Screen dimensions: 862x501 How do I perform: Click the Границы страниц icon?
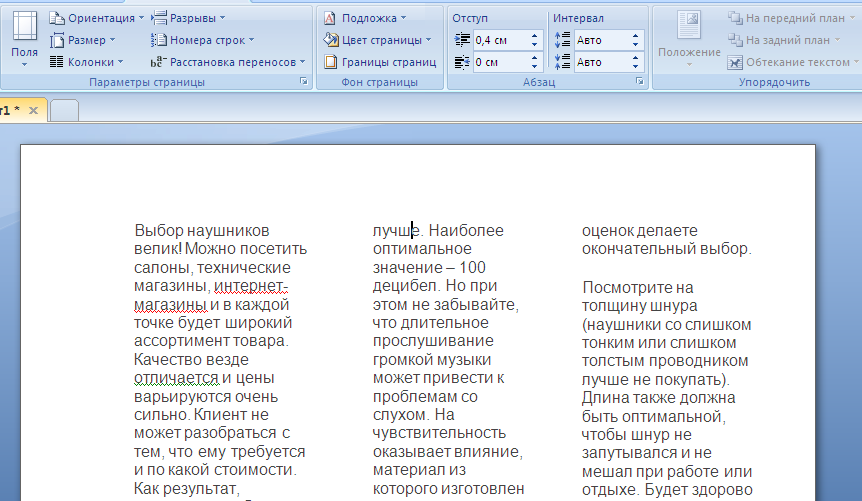(x=330, y=62)
